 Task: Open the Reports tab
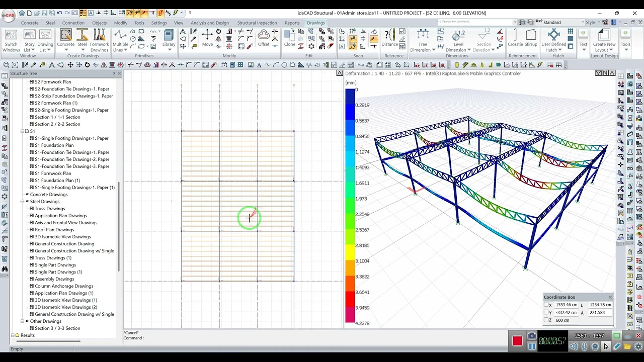[x=292, y=23]
